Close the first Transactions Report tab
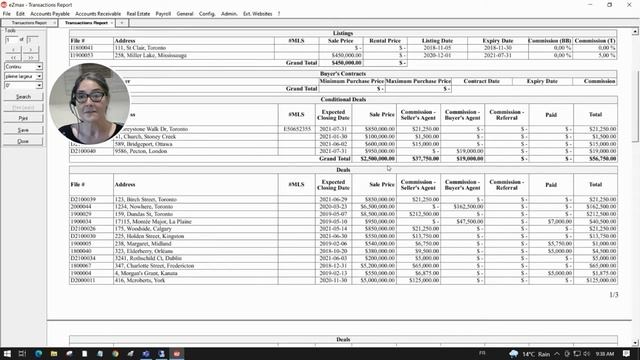Screen dimensions: 640x360 pyautogui.click(x=54, y=23)
